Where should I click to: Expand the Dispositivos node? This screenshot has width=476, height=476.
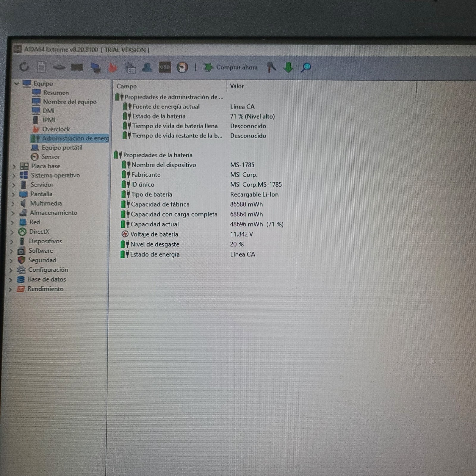[11, 241]
